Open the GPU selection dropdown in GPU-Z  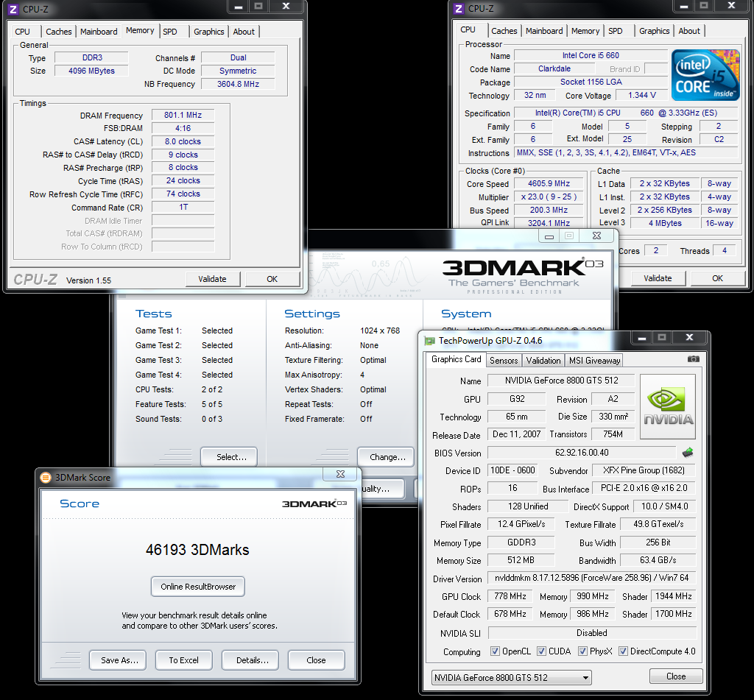[x=512, y=677]
